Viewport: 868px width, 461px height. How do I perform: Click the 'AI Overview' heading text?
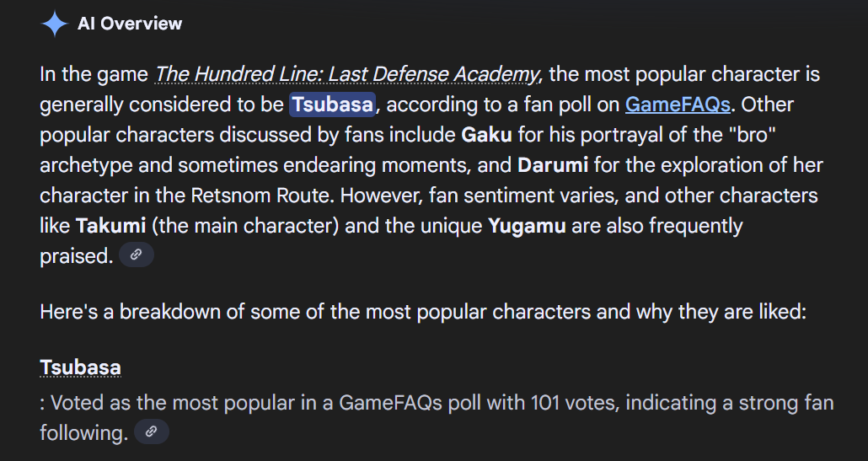130,24
